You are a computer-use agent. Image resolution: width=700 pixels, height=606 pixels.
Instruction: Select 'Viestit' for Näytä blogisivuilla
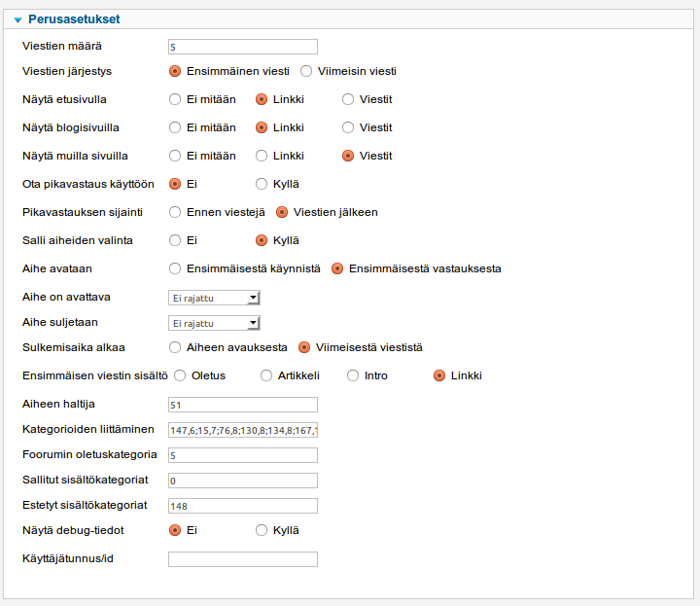tap(348, 127)
